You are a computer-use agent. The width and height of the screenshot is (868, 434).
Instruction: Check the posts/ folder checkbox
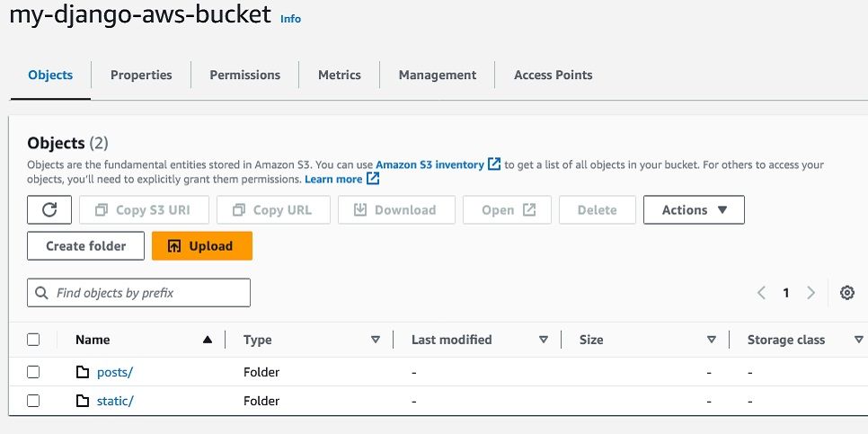click(33, 372)
